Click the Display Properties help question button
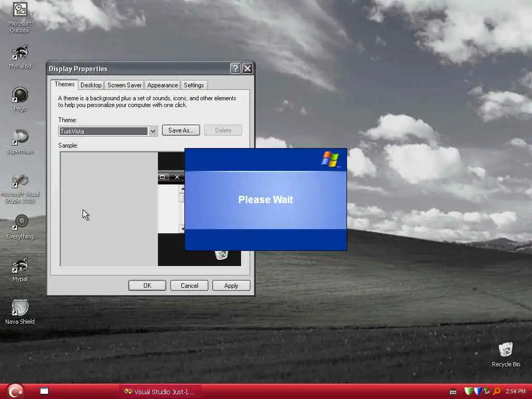 235,69
